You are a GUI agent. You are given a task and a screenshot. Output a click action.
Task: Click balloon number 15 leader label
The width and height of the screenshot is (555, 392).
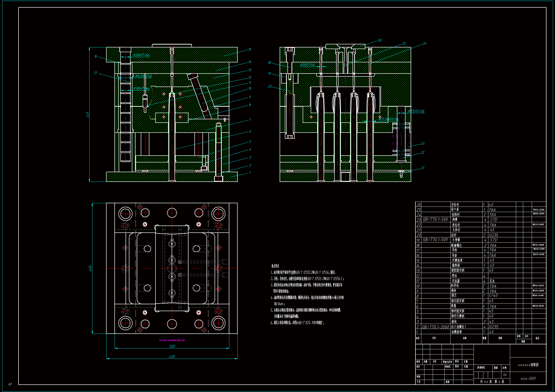click(249, 50)
